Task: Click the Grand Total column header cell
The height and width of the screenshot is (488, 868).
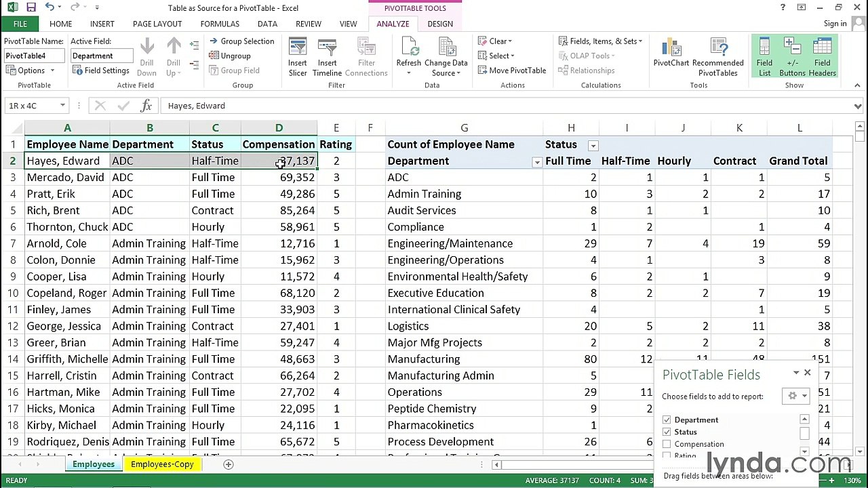Action: [x=798, y=161]
